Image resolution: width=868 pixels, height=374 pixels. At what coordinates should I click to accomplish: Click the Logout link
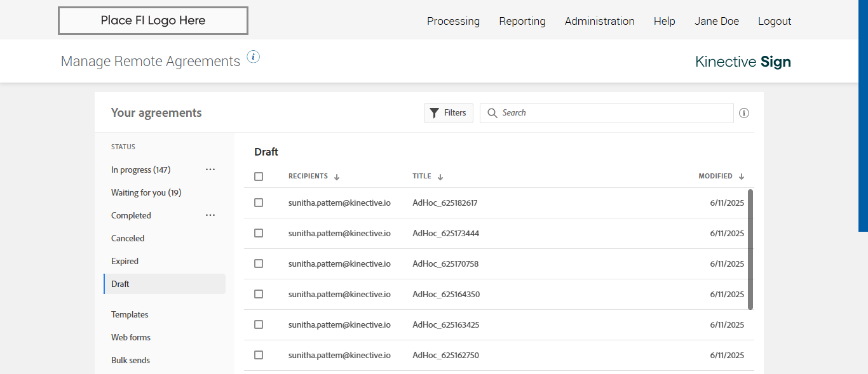775,21
